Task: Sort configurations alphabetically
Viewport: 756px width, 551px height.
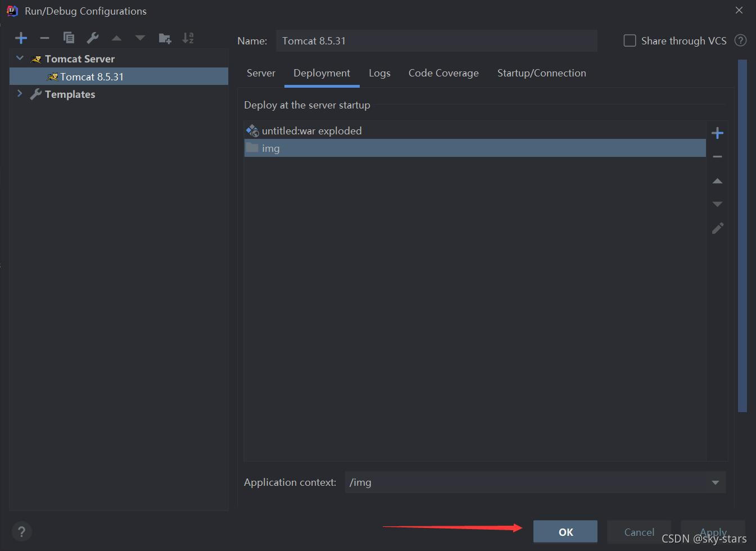Action: (x=188, y=38)
